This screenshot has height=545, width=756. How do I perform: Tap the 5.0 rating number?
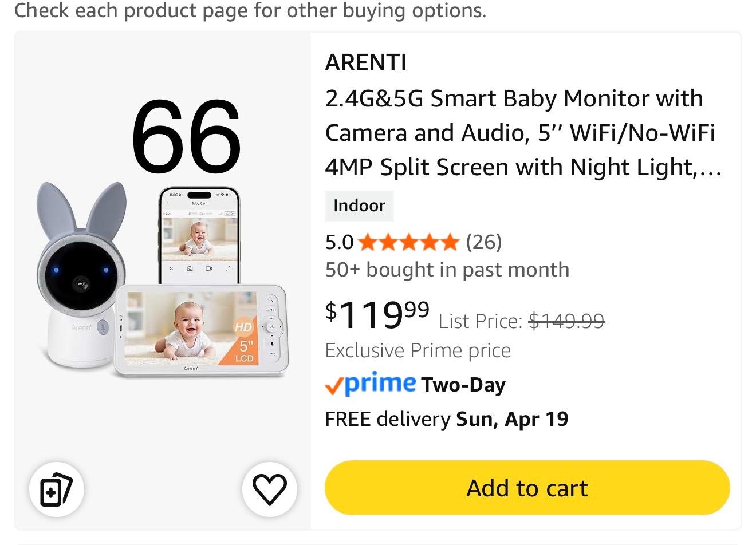pos(339,243)
